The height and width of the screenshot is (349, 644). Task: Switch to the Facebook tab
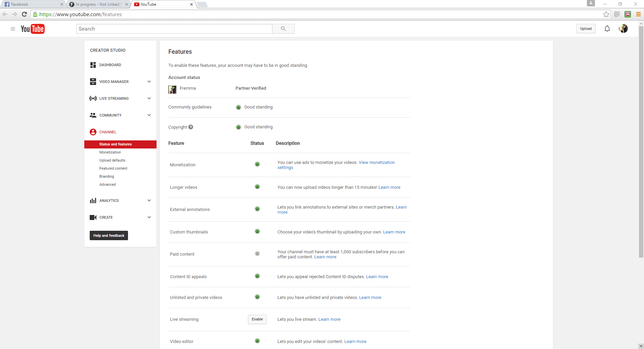[x=33, y=4]
